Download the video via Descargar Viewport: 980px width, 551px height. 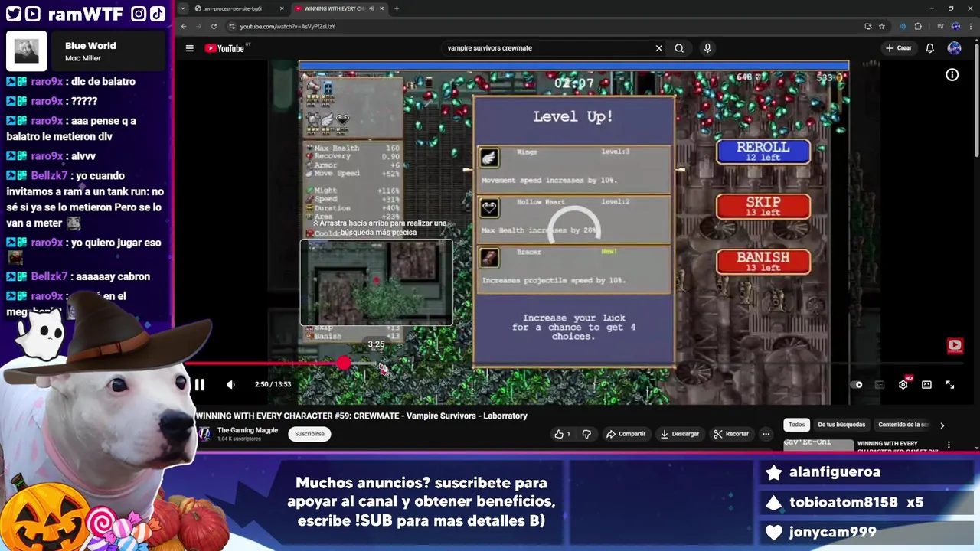[679, 434]
